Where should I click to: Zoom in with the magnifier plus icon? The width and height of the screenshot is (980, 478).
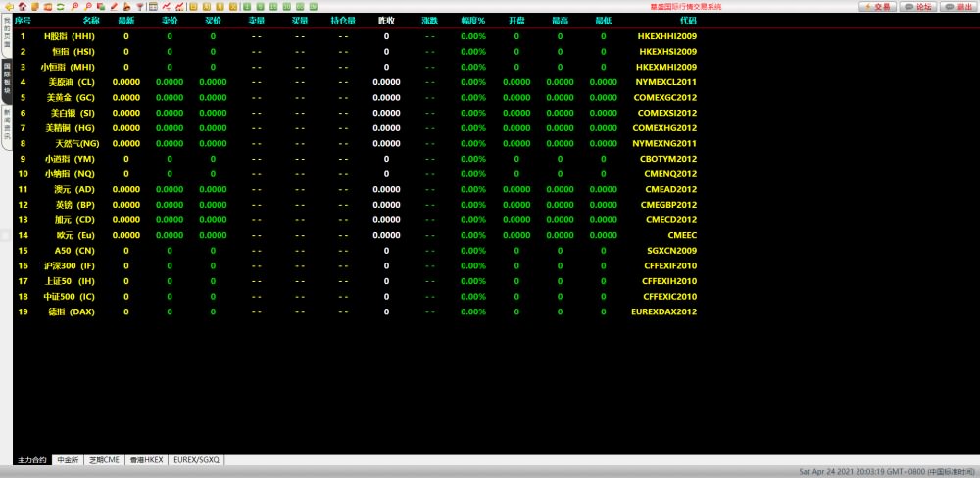[x=75, y=7]
